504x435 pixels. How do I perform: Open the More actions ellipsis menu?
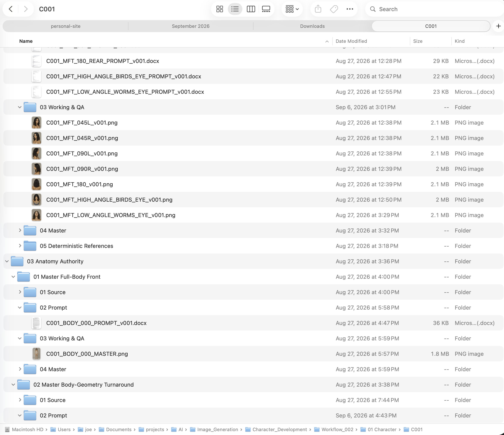coord(350,9)
